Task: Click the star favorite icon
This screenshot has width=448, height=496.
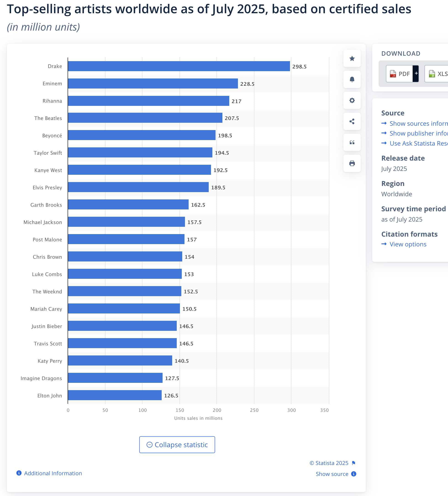Action: point(352,59)
